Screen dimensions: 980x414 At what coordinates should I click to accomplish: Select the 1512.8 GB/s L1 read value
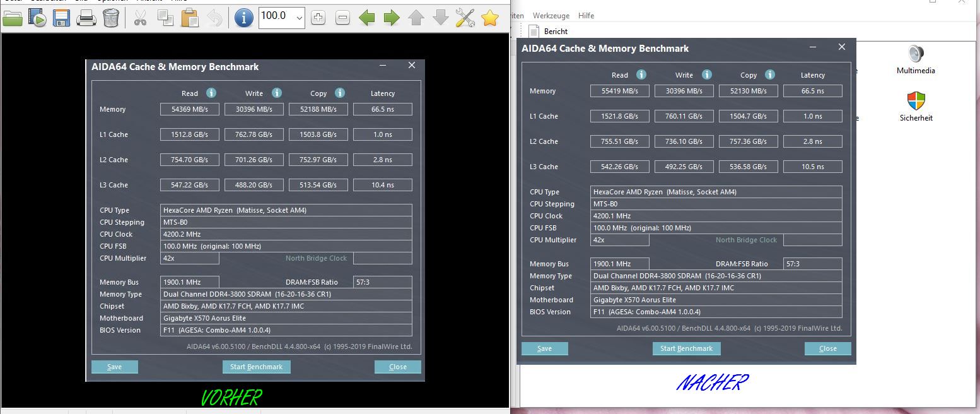pos(190,134)
